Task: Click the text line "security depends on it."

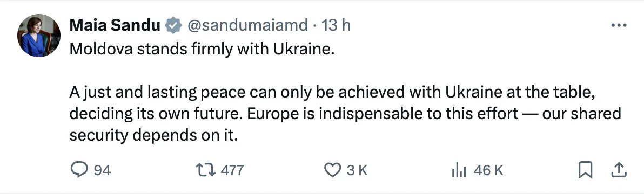Action: click(153, 135)
